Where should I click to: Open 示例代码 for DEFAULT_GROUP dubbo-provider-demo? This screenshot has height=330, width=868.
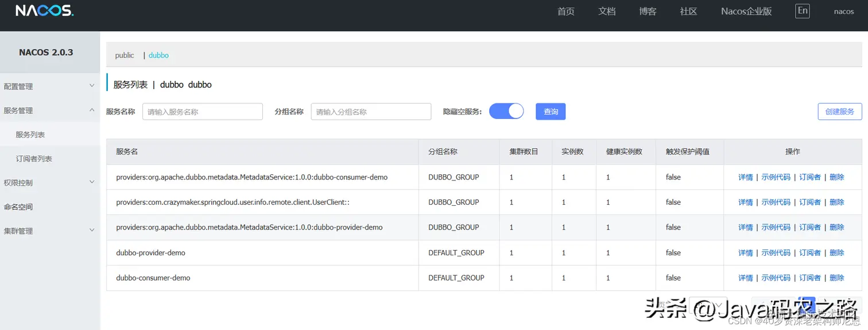click(776, 253)
